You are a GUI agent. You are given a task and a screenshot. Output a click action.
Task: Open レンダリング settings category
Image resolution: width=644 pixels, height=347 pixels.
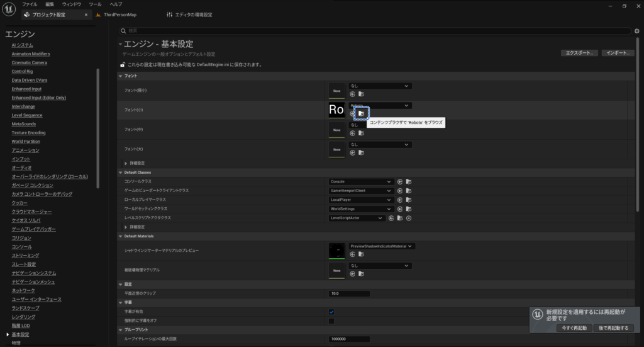[x=23, y=317]
